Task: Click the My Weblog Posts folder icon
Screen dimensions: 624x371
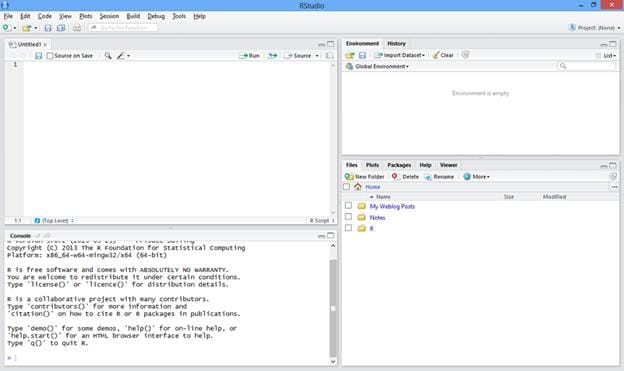Action: [x=361, y=206]
